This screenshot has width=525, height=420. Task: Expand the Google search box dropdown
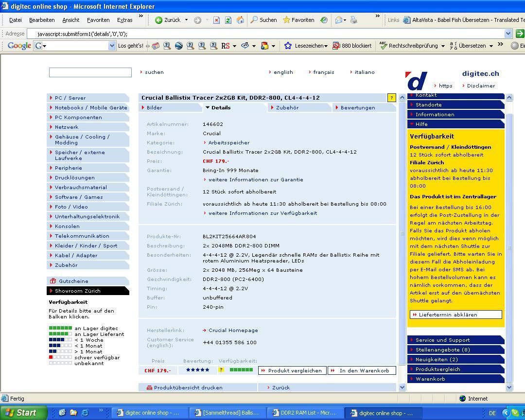coord(112,46)
